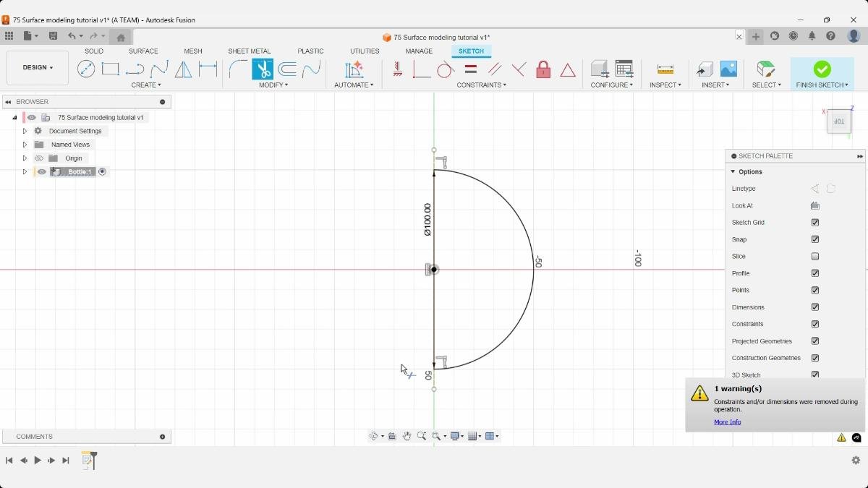The height and width of the screenshot is (488, 868).
Task: Click the FINISH SKETCH checkmark button
Action: (x=822, y=69)
